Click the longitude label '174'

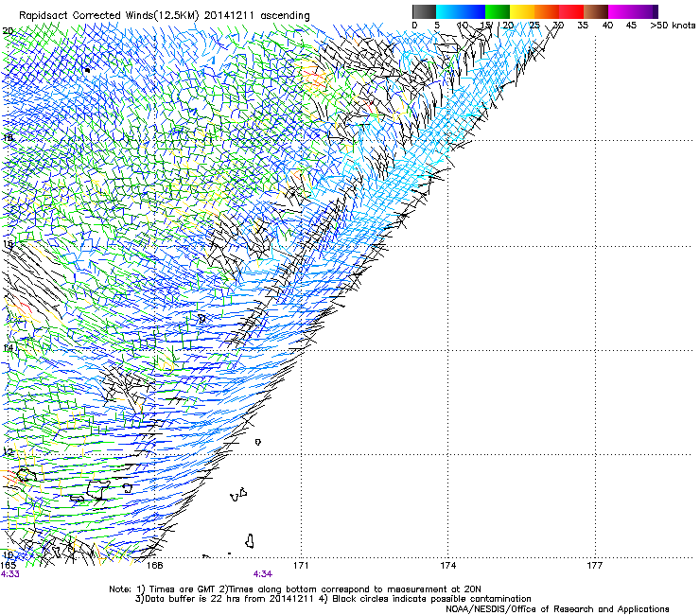[x=447, y=566]
